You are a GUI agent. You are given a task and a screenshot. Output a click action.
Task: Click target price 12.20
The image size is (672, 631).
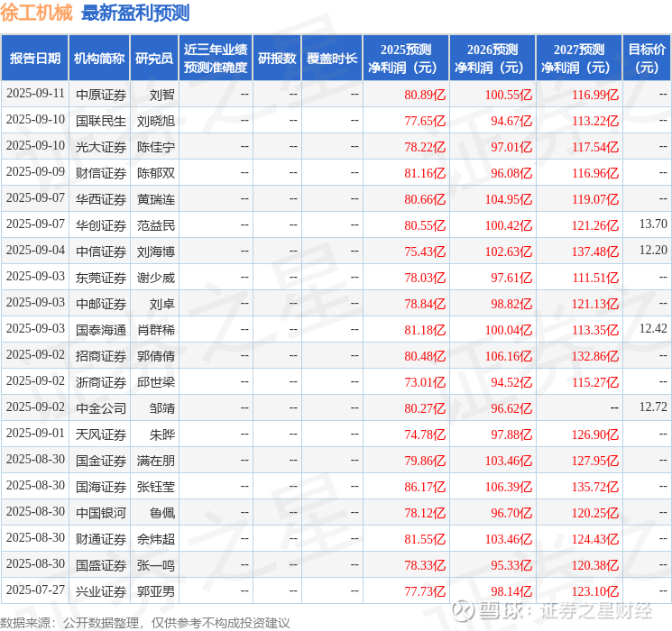(x=653, y=251)
